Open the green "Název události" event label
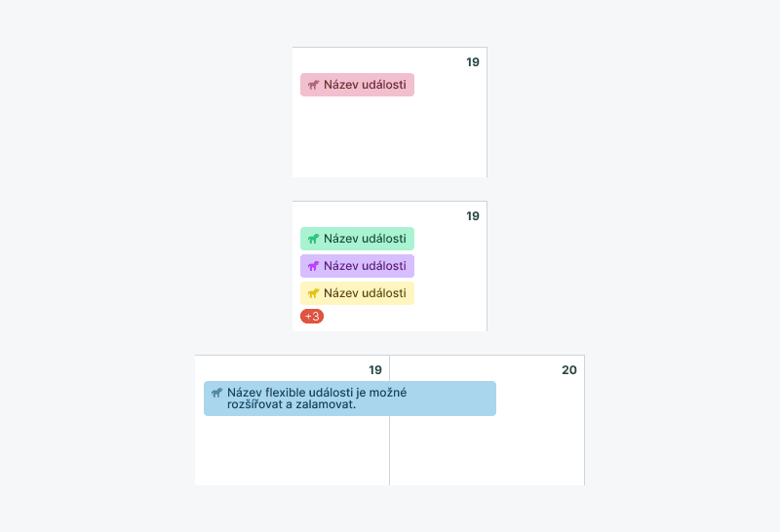 [x=365, y=239]
